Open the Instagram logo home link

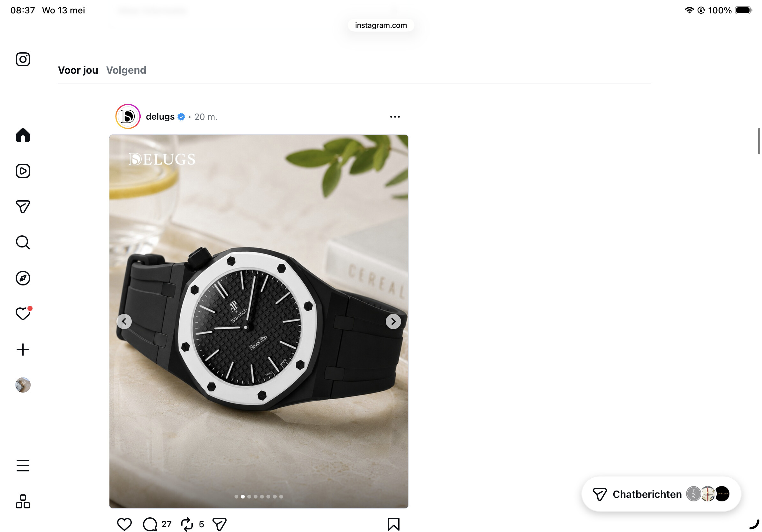click(x=23, y=59)
